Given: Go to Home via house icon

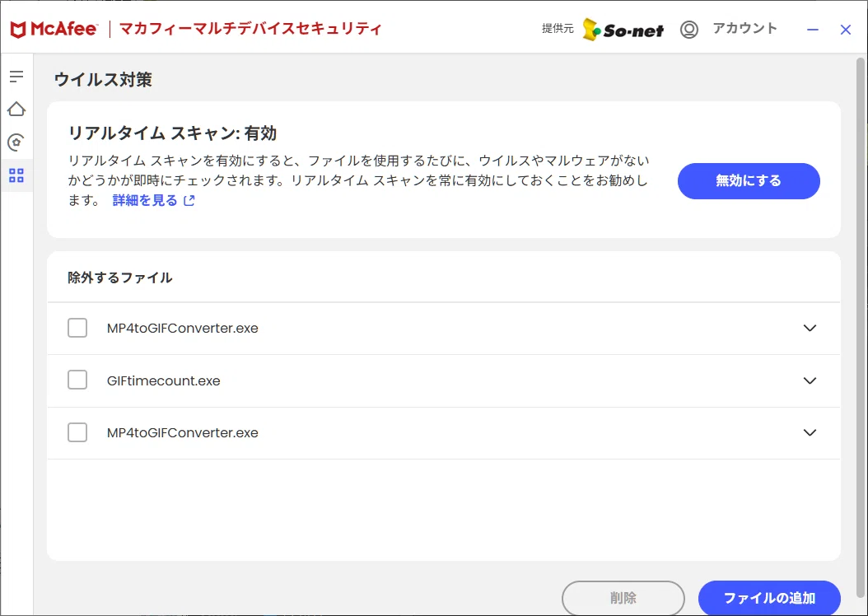Looking at the screenshot, I should pyautogui.click(x=16, y=109).
